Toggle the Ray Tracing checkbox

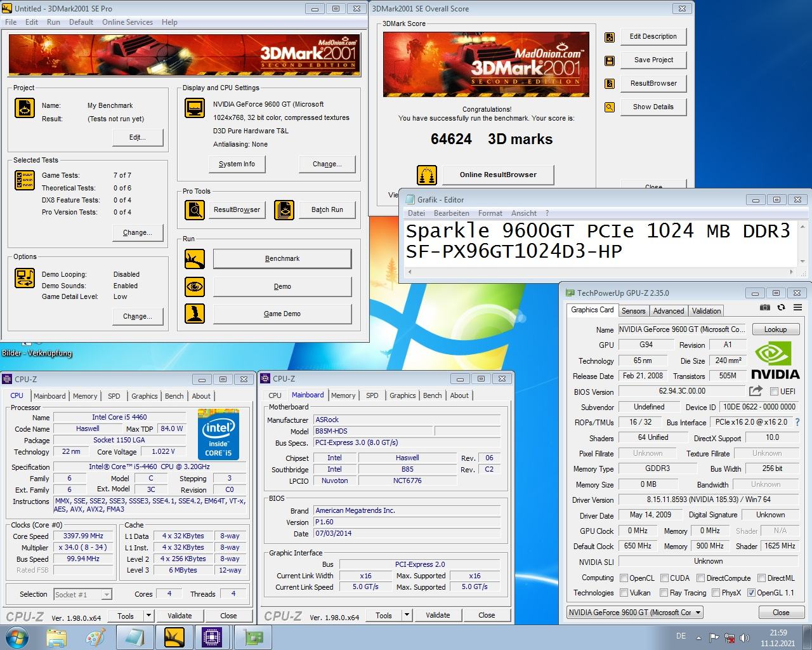[x=664, y=593]
